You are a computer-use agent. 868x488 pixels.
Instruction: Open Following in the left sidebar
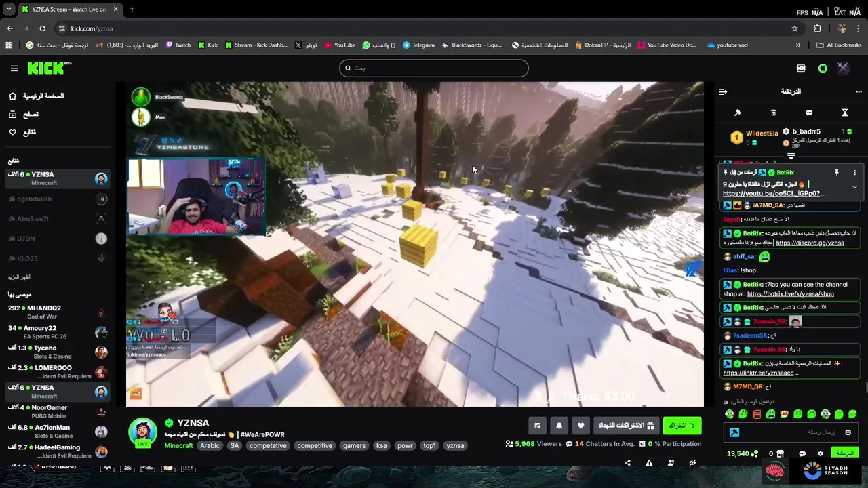(x=23, y=132)
